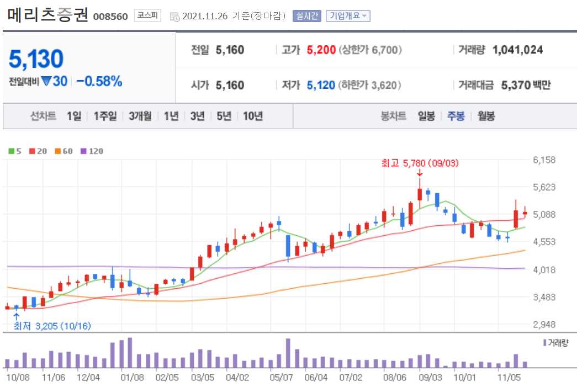Viewport: 577px width, 392px height.
Task: Switch chart to 월봉 monthly candles
Action: pyautogui.click(x=486, y=116)
